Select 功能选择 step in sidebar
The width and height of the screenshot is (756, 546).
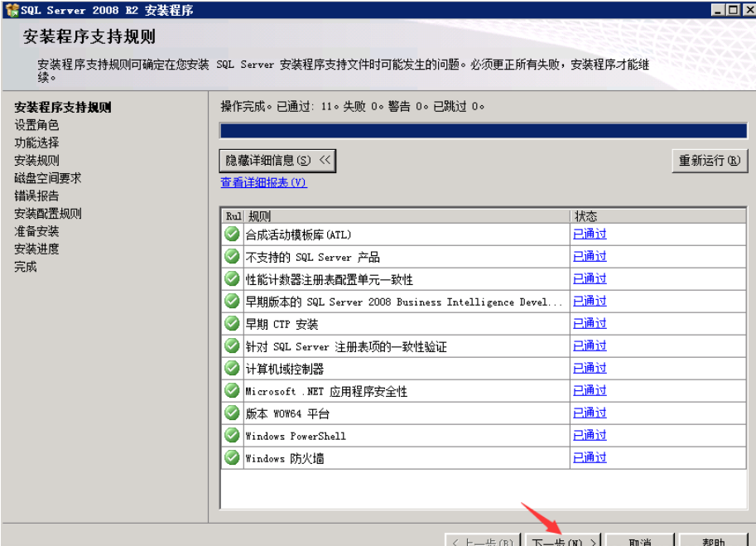36,143
